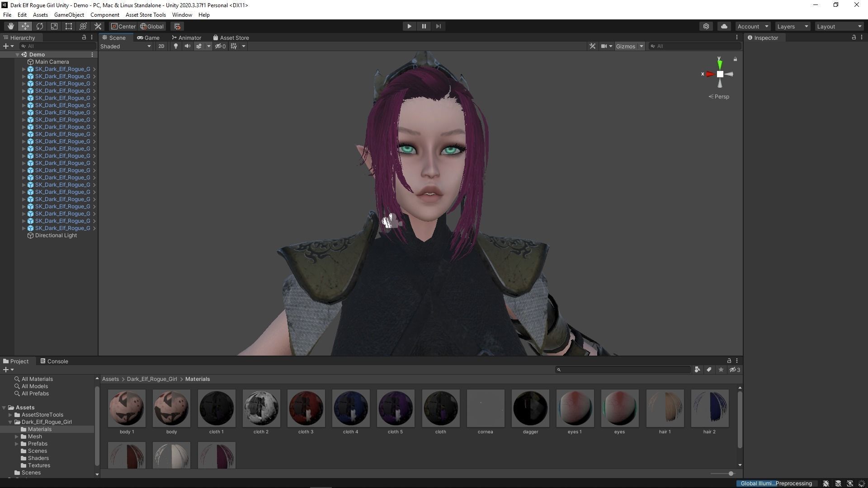Open Hierarchy panel options menu
868x488 pixels.
(x=92, y=38)
